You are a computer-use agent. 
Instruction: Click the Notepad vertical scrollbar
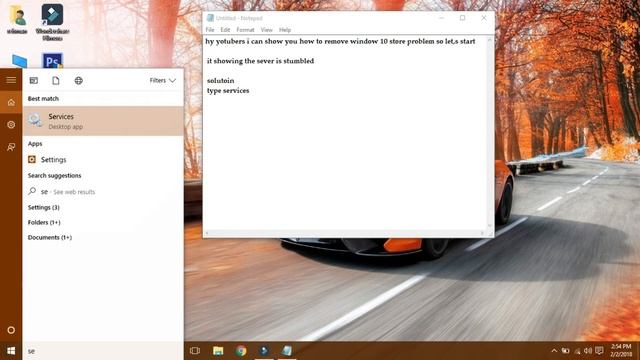pos(490,133)
